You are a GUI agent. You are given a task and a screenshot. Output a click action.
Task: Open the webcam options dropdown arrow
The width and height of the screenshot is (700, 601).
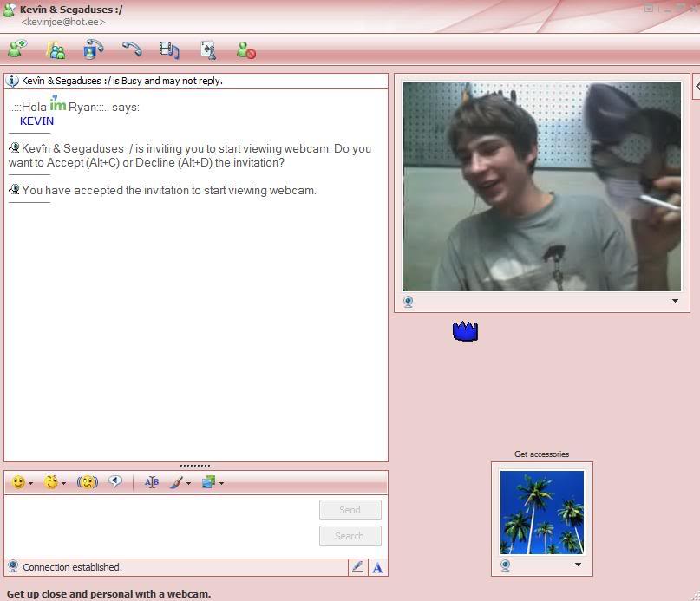pyautogui.click(x=674, y=300)
